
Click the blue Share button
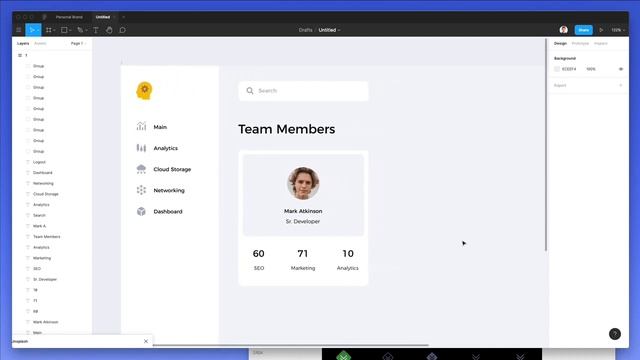584,30
